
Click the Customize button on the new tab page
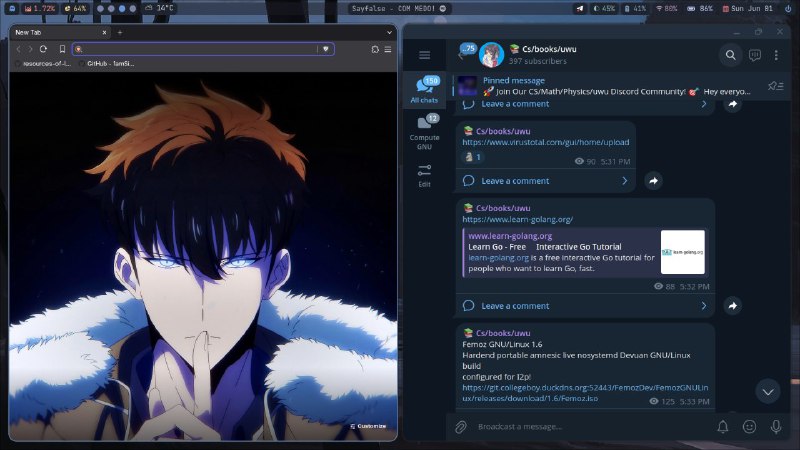[368, 426]
